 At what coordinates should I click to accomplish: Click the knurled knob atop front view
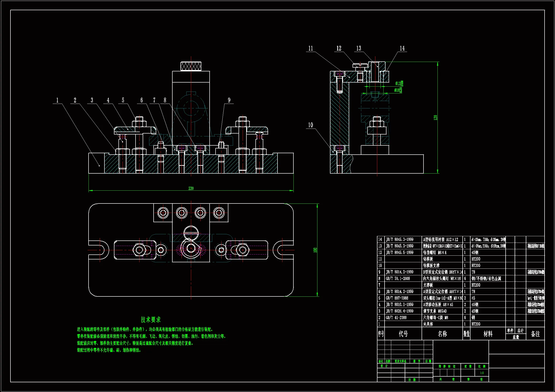pos(191,66)
